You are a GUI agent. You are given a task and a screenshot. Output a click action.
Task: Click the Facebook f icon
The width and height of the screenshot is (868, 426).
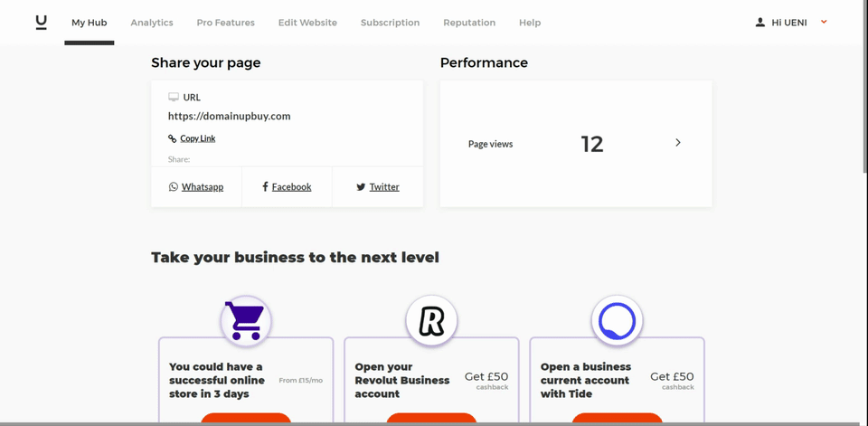[x=265, y=186]
